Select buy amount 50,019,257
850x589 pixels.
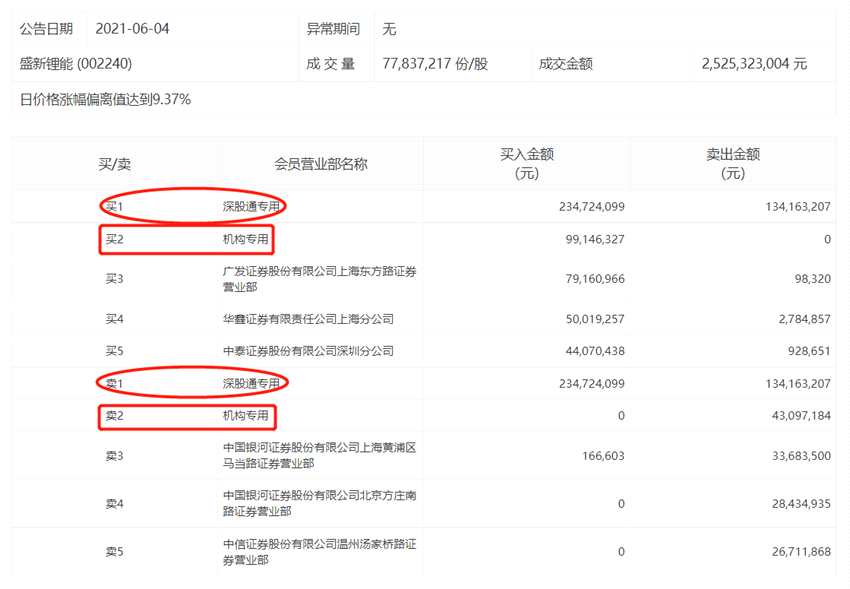pyautogui.click(x=595, y=319)
